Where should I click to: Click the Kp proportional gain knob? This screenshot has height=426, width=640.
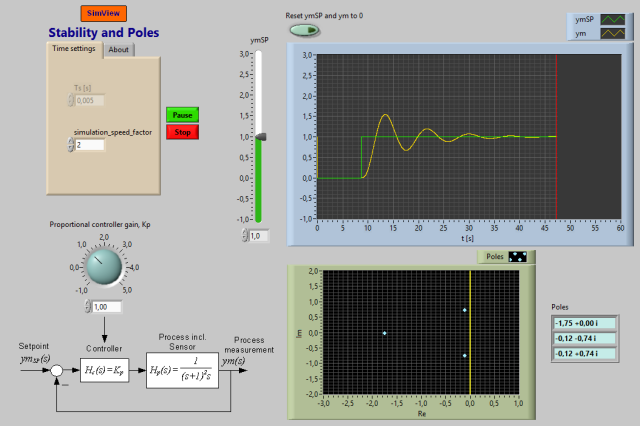click(101, 266)
